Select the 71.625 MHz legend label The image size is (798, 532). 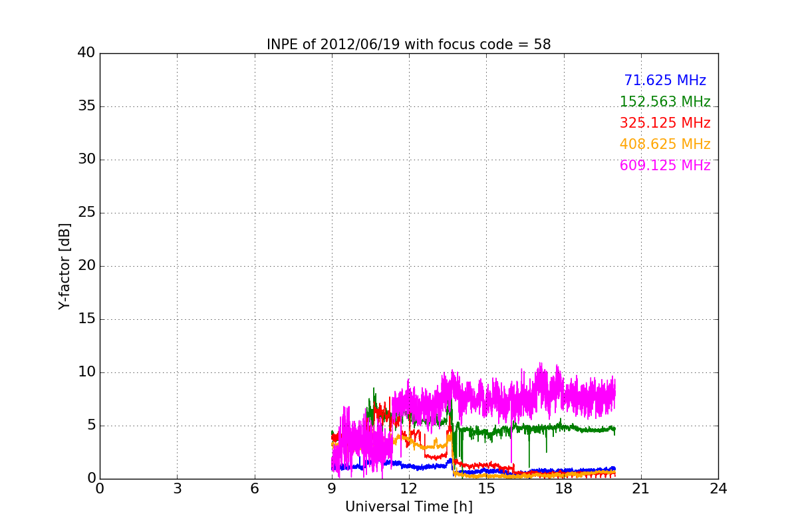pyautogui.click(x=665, y=80)
